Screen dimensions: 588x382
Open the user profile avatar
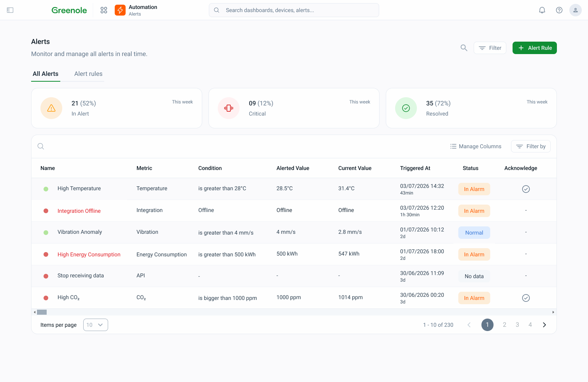point(576,10)
